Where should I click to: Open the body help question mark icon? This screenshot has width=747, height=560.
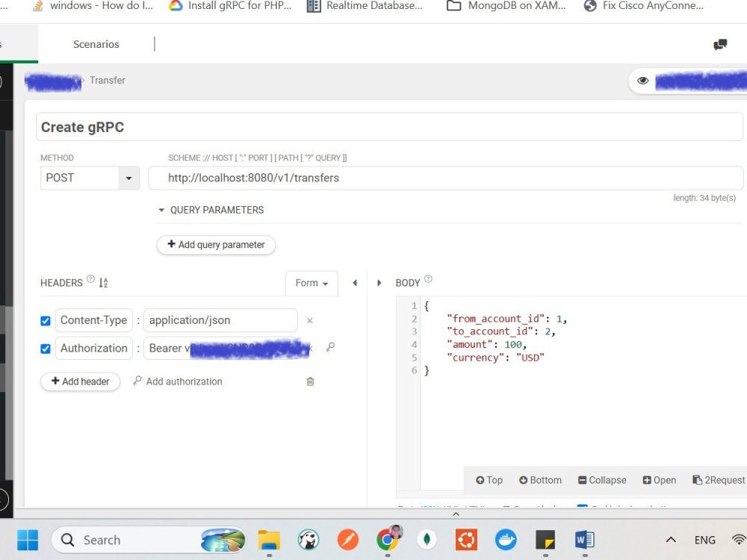[x=428, y=279]
